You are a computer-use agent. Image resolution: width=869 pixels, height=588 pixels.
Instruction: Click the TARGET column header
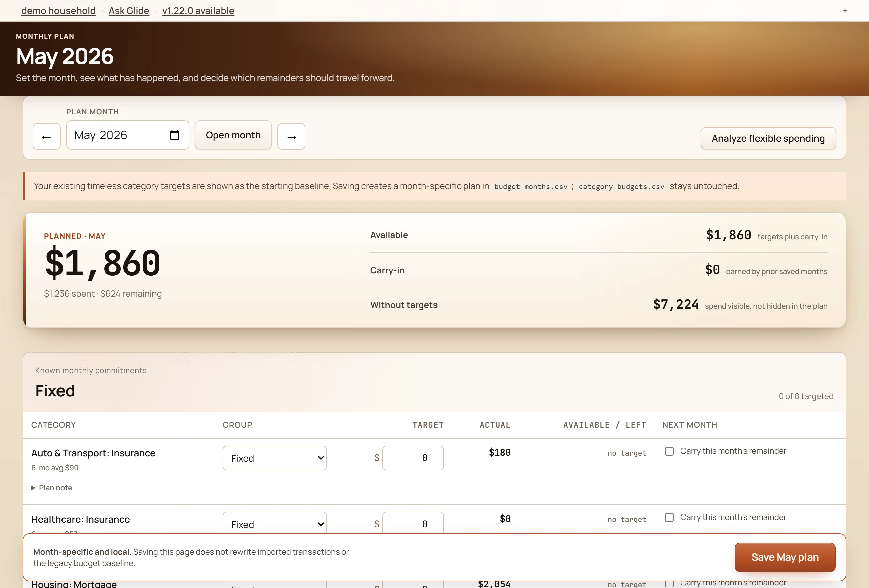[x=428, y=425]
